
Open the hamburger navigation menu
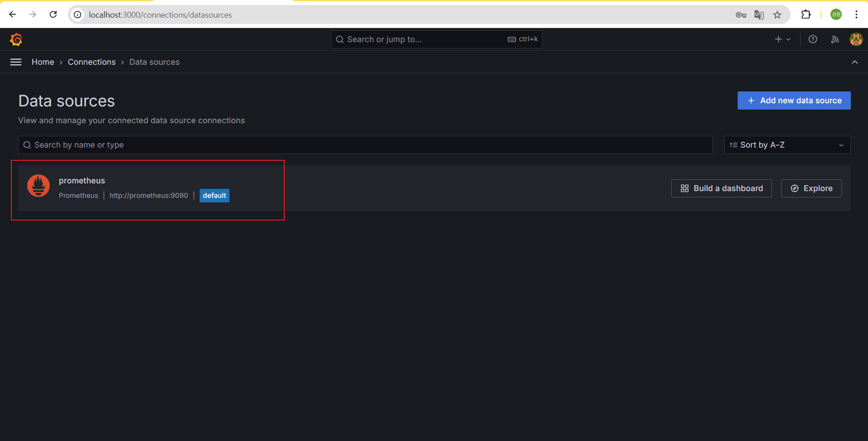click(x=16, y=62)
